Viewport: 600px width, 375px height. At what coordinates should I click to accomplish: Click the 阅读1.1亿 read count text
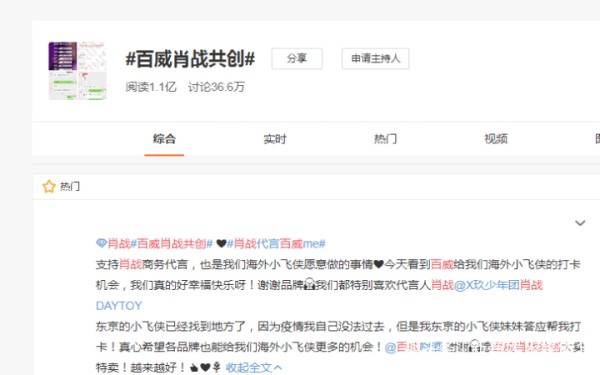(x=151, y=87)
